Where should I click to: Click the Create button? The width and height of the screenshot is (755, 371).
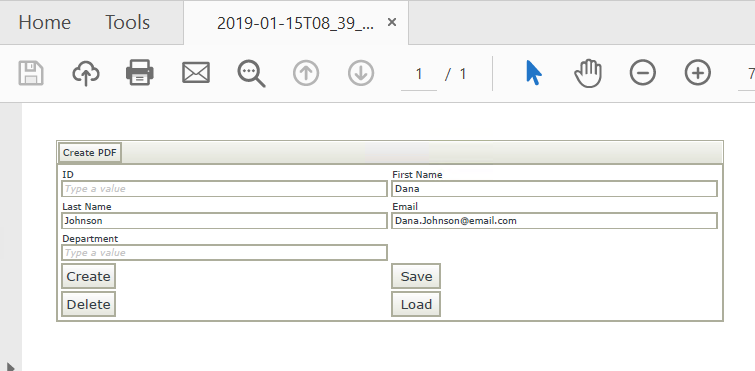pos(89,276)
